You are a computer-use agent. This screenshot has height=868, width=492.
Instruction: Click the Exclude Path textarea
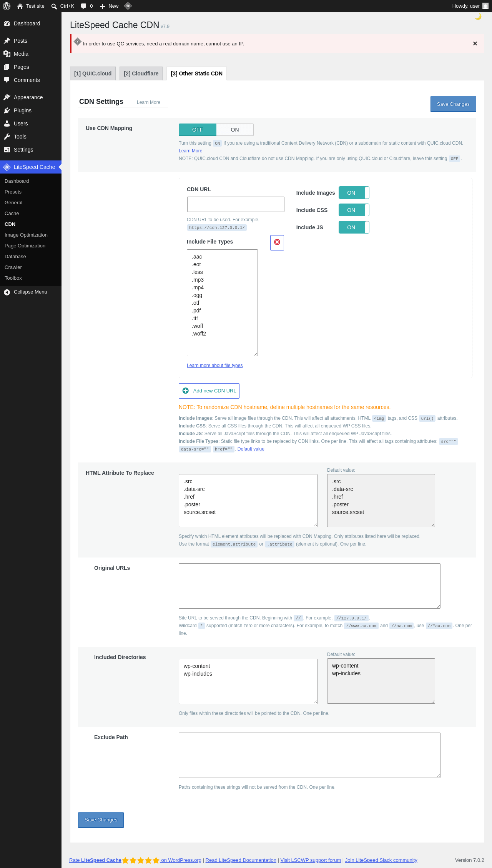pos(309,755)
